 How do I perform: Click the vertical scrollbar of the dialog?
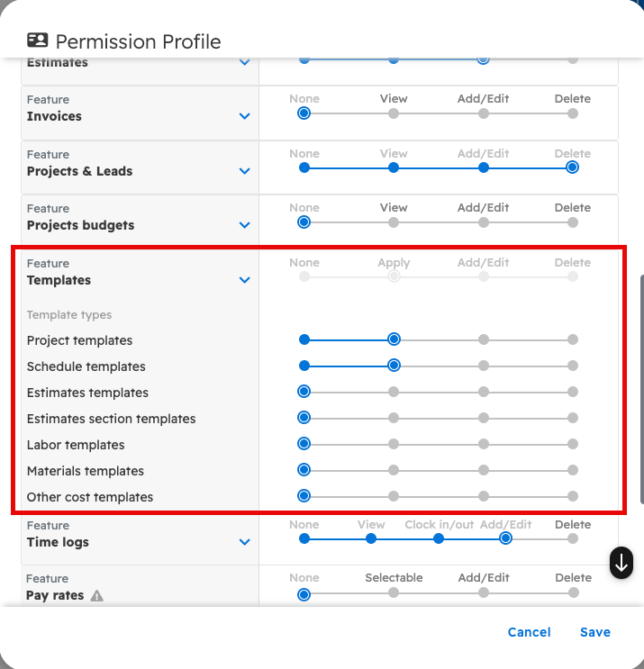(640, 387)
